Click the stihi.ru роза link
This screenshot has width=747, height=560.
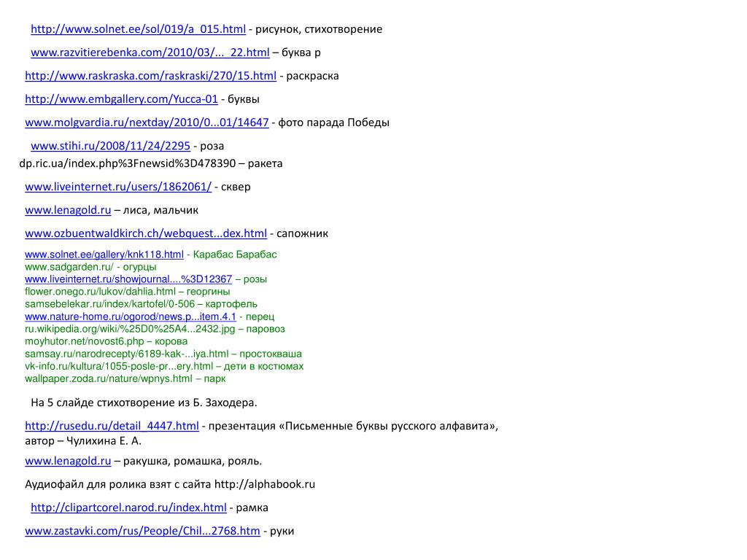pos(111,146)
